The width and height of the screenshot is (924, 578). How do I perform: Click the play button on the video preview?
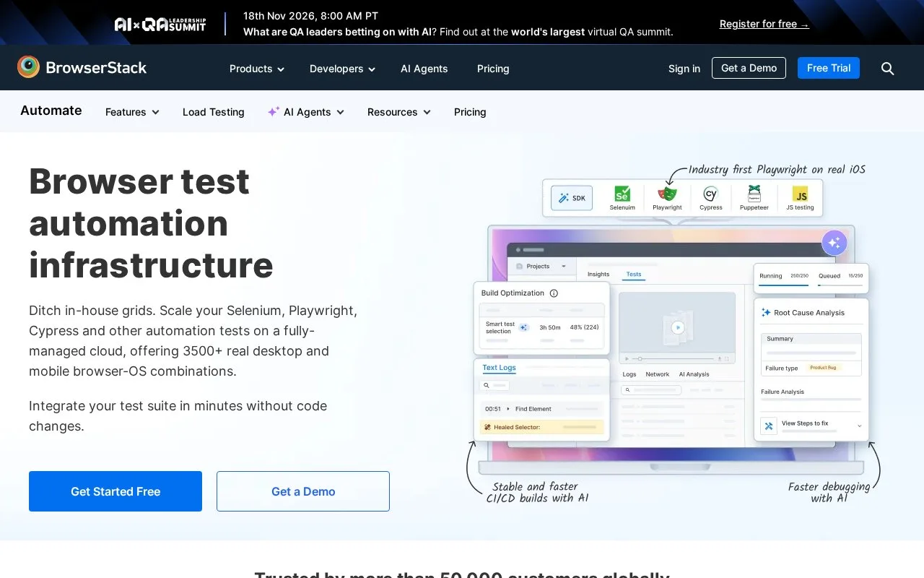(677, 327)
